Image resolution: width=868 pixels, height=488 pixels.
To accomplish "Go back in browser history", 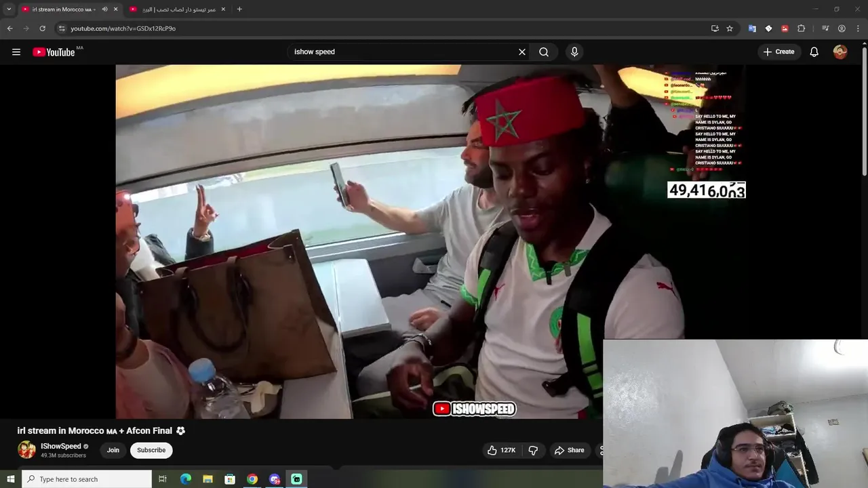I will (x=9, y=28).
